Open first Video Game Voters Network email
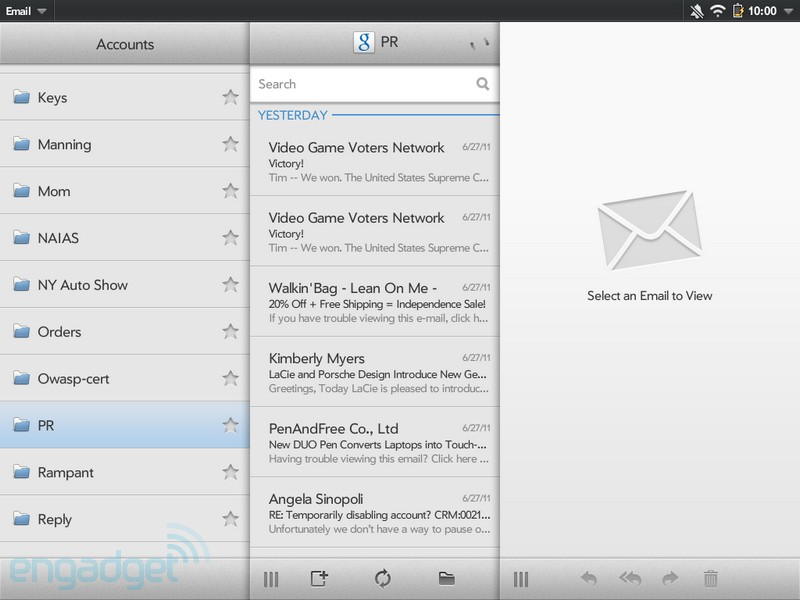The height and width of the screenshot is (600, 800). point(374,162)
